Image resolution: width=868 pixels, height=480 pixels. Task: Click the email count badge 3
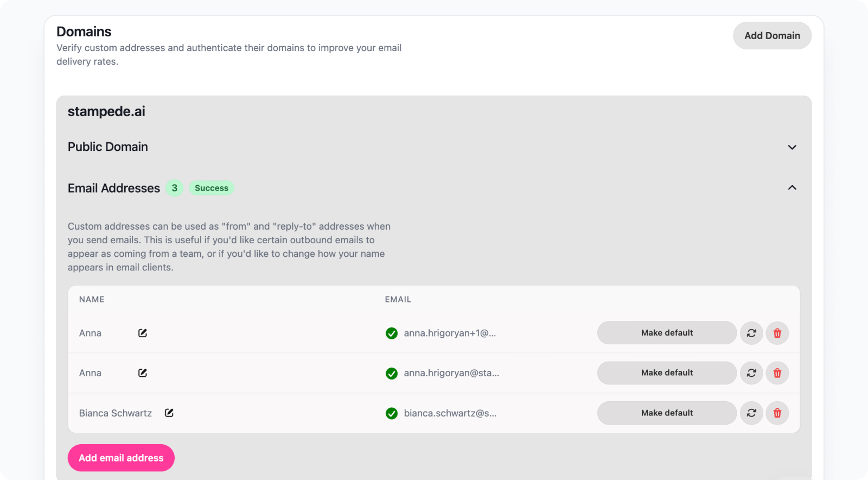click(175, 188)
